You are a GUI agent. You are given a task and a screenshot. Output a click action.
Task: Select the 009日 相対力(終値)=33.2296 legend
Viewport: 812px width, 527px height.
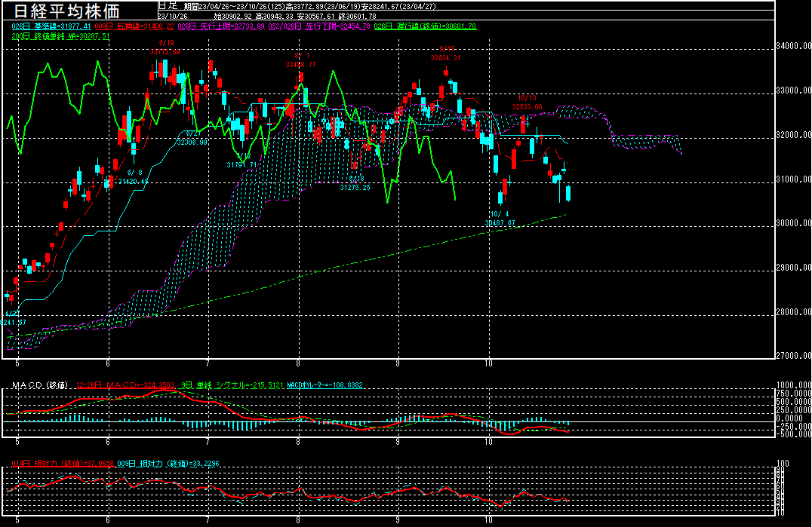click(x=168, y=464)
